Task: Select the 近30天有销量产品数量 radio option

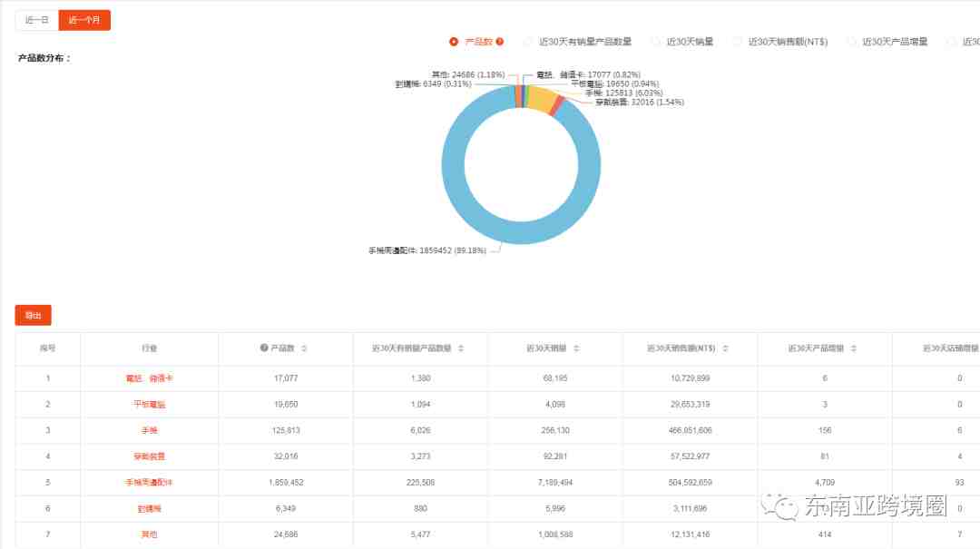Action: coord(528,42)
